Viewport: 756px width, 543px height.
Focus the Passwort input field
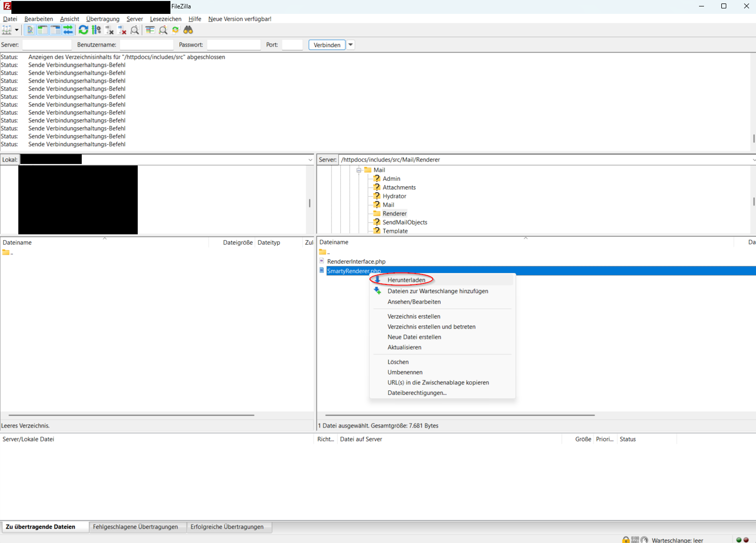(234, 45)
